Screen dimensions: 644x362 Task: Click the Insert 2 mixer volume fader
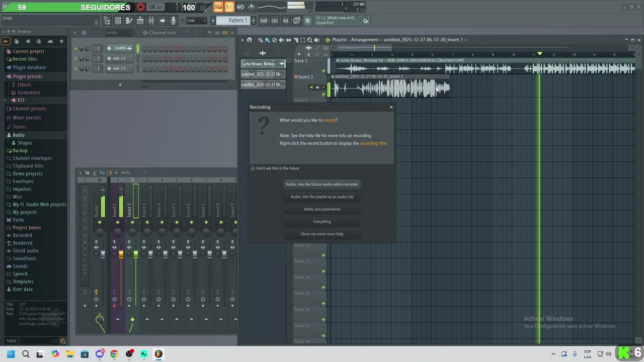tap(135, 254)
